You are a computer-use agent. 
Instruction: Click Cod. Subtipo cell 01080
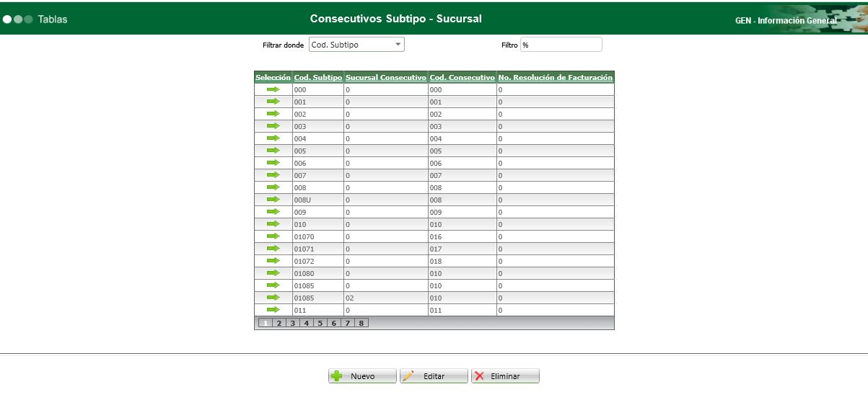tap(317, 273)
